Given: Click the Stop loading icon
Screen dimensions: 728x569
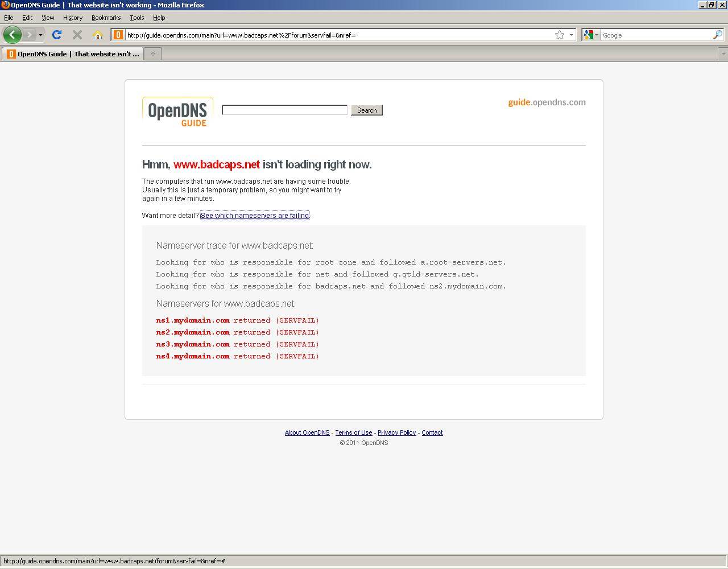Looking at the screenshot, I should tap(77, 35).
